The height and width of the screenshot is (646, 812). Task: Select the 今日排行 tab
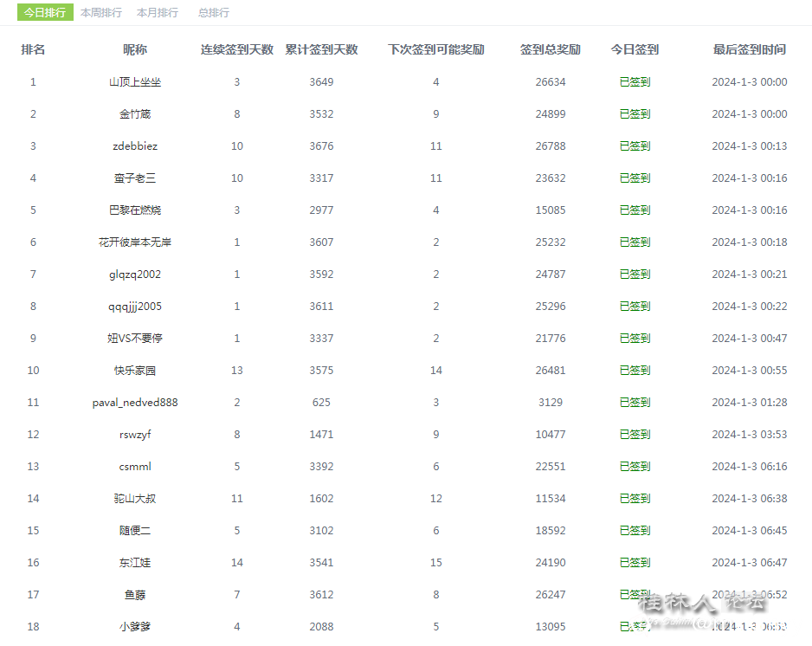click(x=43, y=12)
